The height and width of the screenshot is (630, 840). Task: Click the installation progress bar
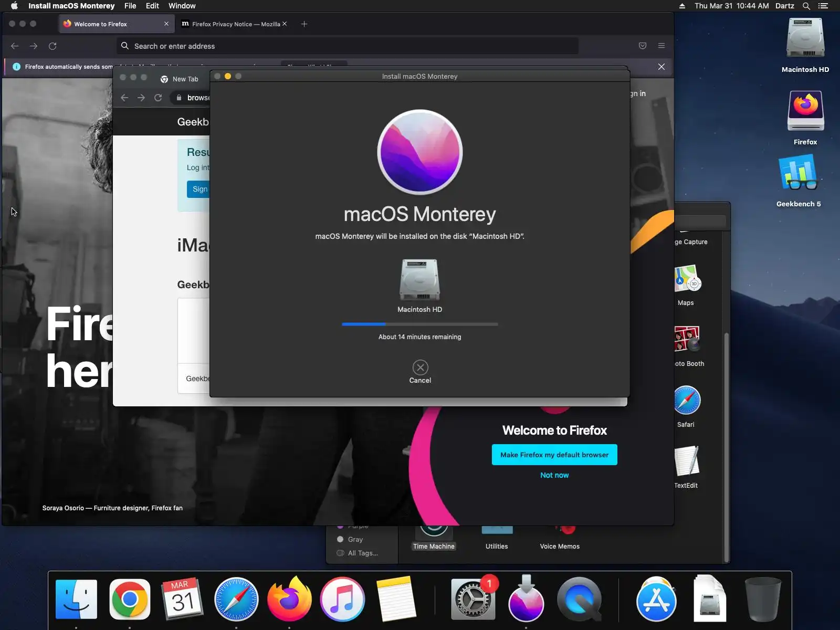[x=420, y=324]
